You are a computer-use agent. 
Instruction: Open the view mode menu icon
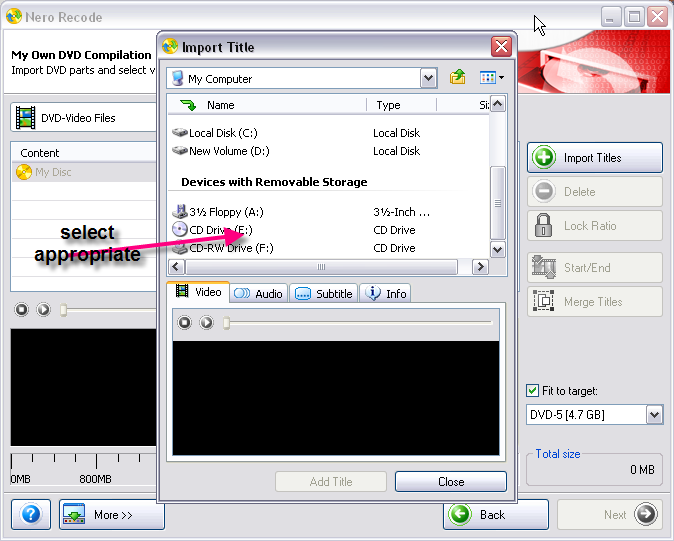pos(492,78)
